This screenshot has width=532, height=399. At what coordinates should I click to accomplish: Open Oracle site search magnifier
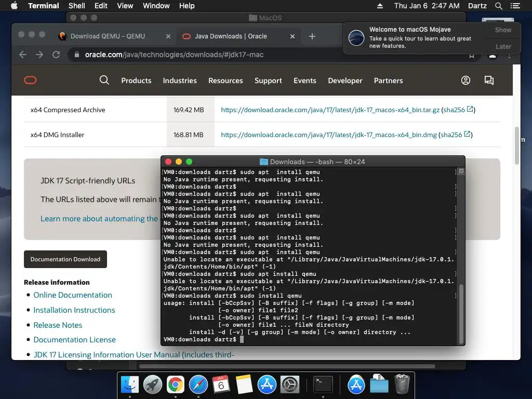(104, 80)
